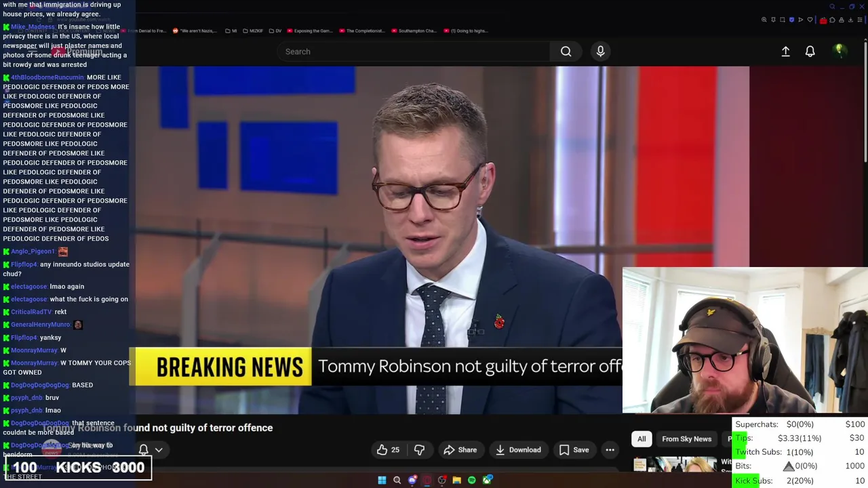The image size is (868, 488).
Task: Open the (1) Going to highs... bookmark
Action: point(465,30)
